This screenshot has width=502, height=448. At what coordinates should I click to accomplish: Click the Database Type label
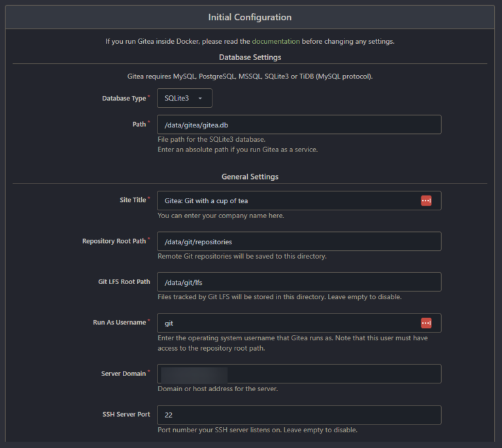(124, 98)
